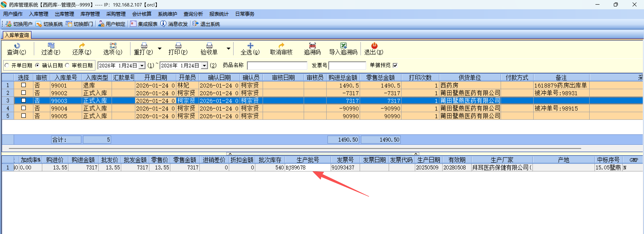Viewport: 644px width, 234px height.
Task: Click the 查询 search icon
Action: click(x=17, y=46)
